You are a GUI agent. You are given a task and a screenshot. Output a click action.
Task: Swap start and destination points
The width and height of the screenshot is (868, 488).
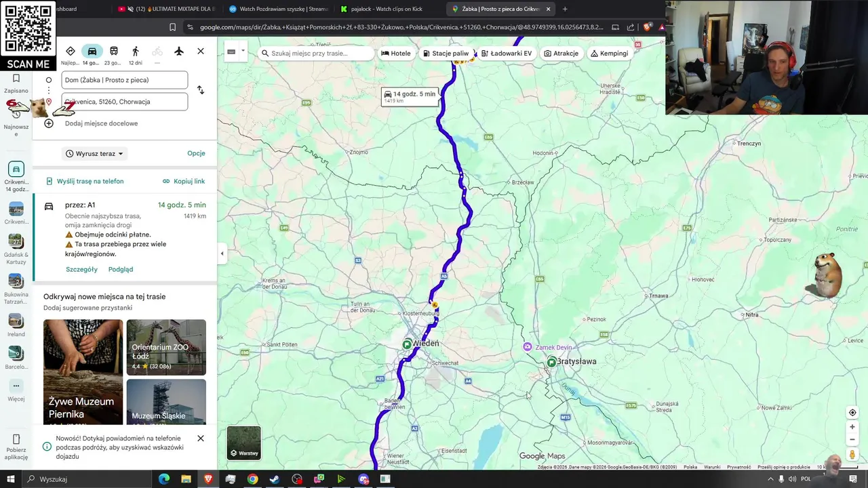pos(201,90)
